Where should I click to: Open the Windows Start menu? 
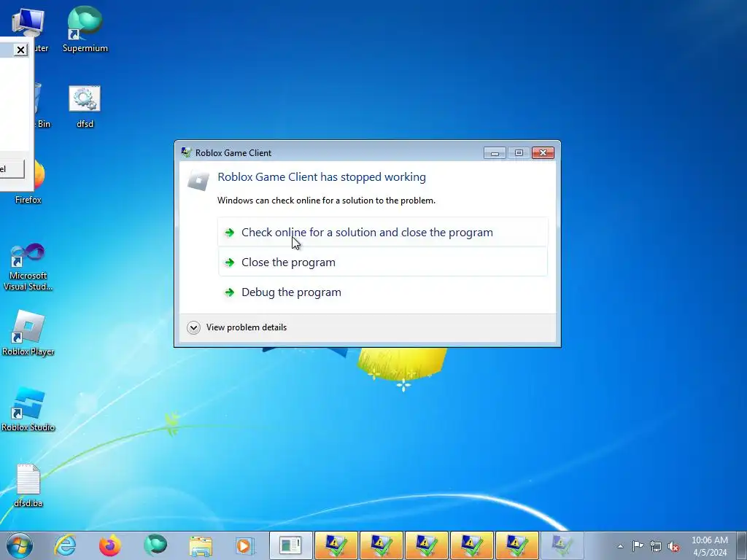pyautogui.click(x=20, y=545)
